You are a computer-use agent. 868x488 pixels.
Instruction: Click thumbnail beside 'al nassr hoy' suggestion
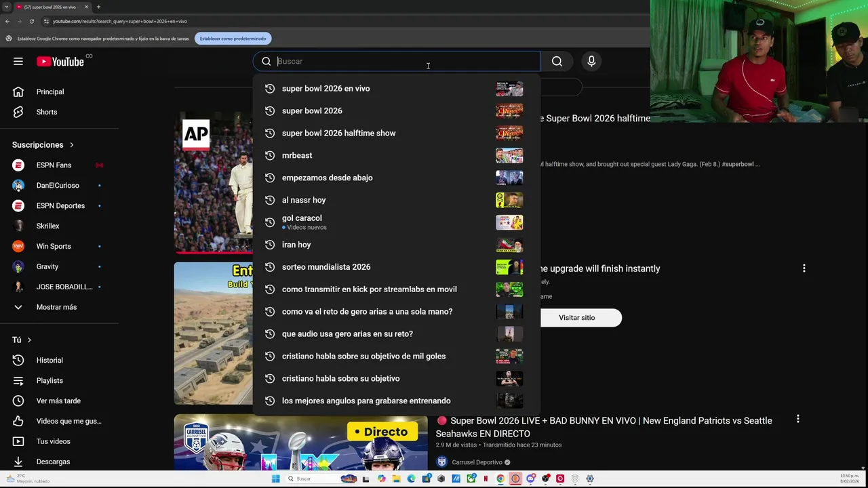509,200
